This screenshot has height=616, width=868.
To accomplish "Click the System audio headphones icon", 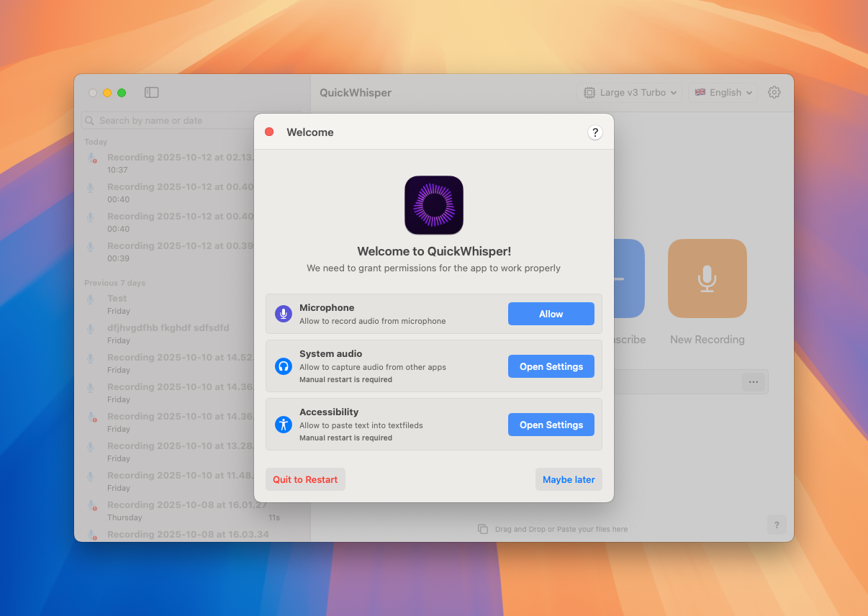I will [284, 366].
